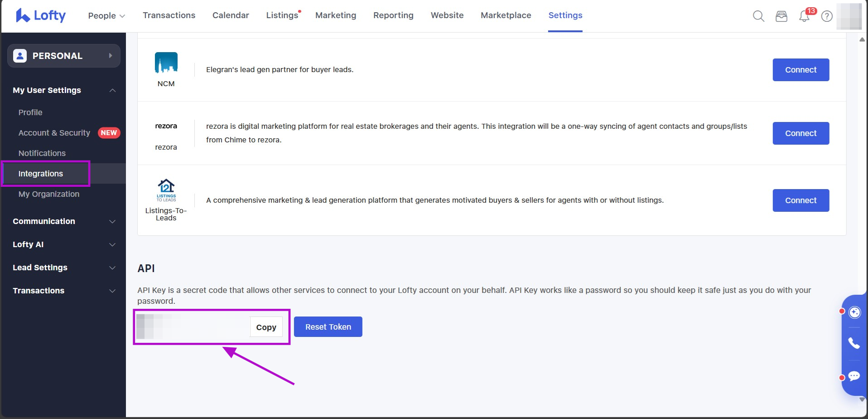Expand the People dropdown menu

coord(106,15)
